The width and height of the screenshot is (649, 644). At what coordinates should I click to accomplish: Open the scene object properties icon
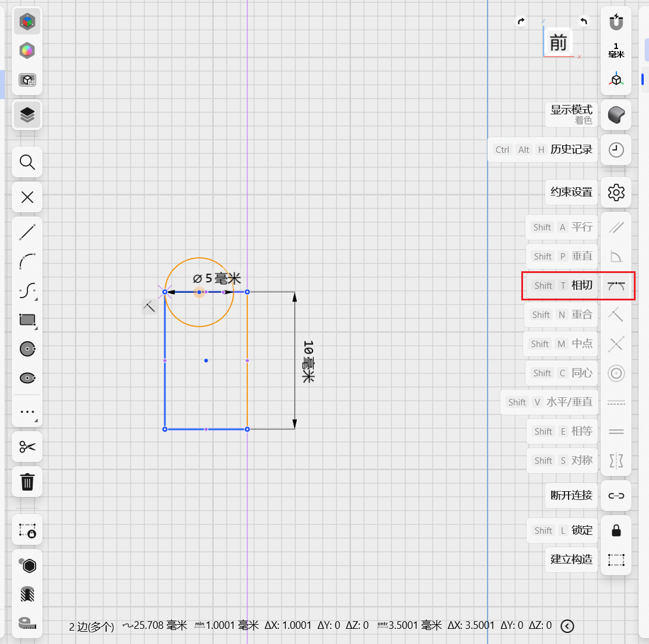coord(27,79)
